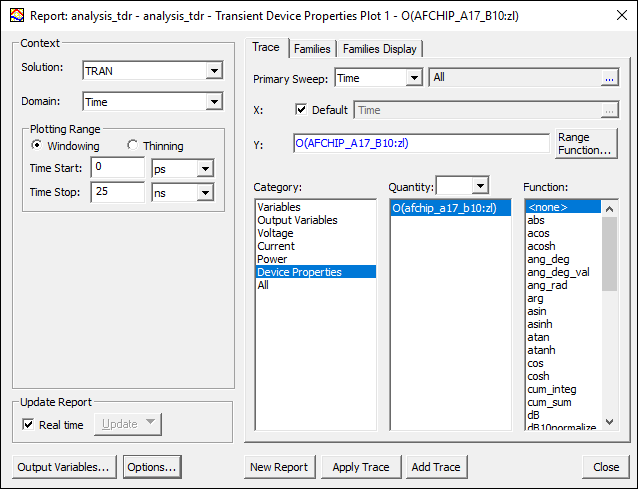Click the ellipsis button beside X Time field
The height and width of the screenshot is (489, 638).
click(x=609, y=111)
